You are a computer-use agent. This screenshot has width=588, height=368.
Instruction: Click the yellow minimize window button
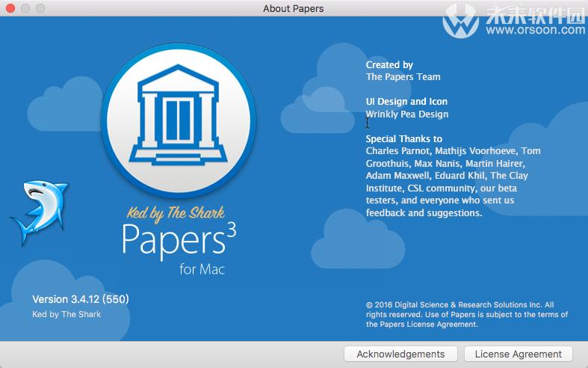(25, 8)
